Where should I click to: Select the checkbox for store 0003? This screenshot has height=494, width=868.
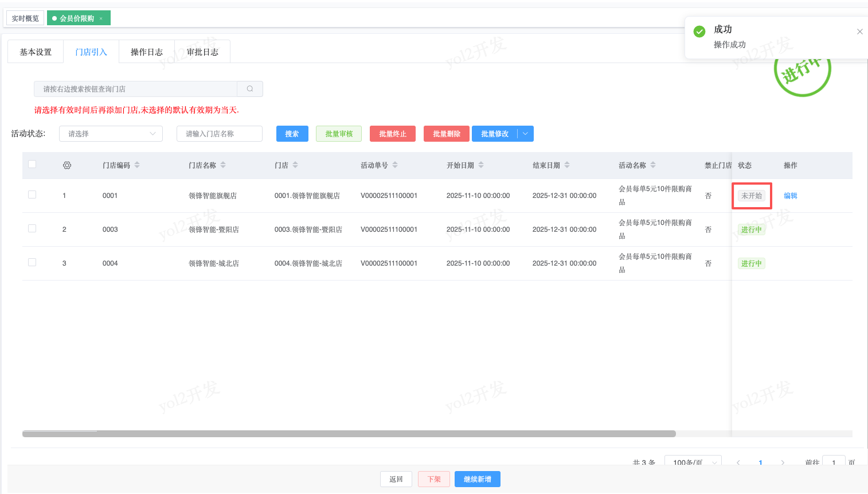(32, 228)
